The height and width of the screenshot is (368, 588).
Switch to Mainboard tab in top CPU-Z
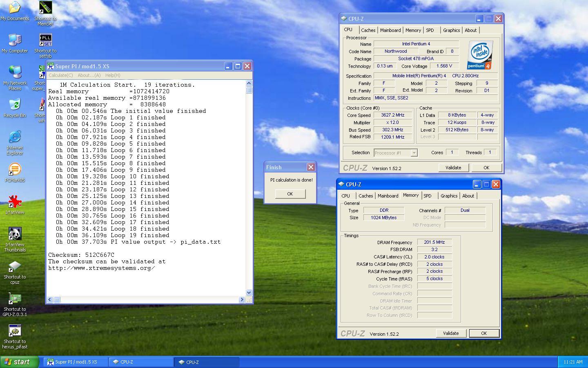[390, 30]
